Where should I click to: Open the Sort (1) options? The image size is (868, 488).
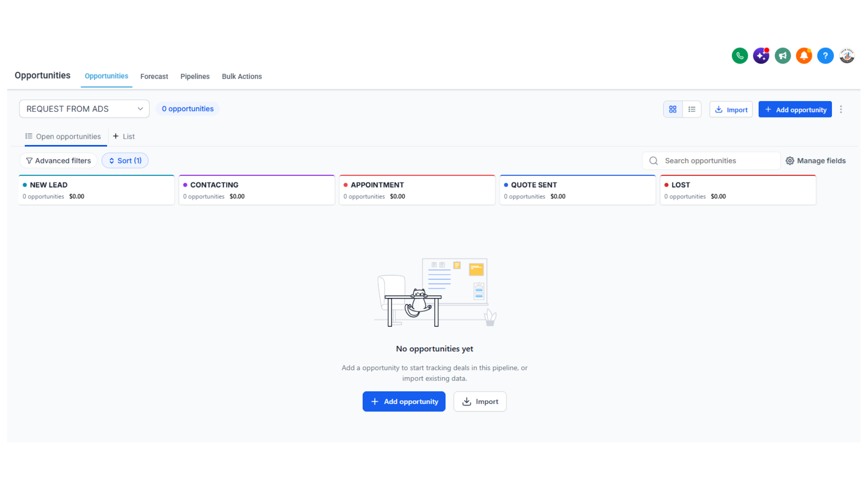tap(125, 161)
